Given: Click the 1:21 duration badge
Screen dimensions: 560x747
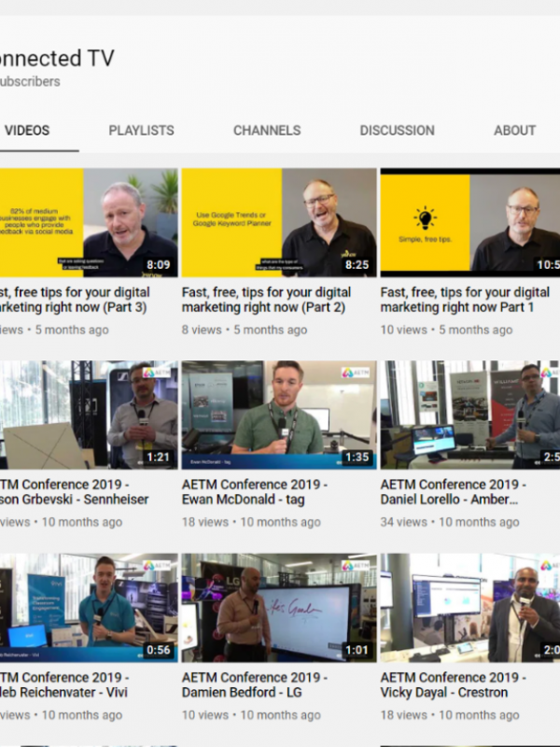Looking at the screenshot, I should click(x=158, y=458).
